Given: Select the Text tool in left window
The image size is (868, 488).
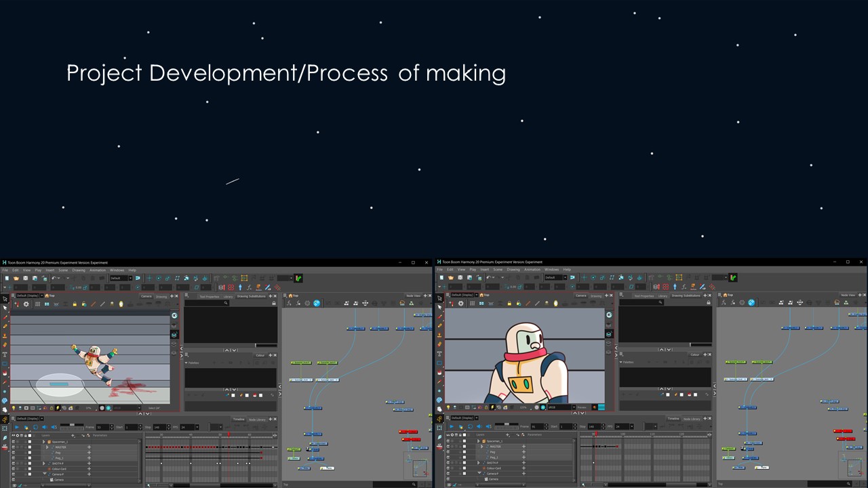Looking at the screenshot, I should click(5, 354).
